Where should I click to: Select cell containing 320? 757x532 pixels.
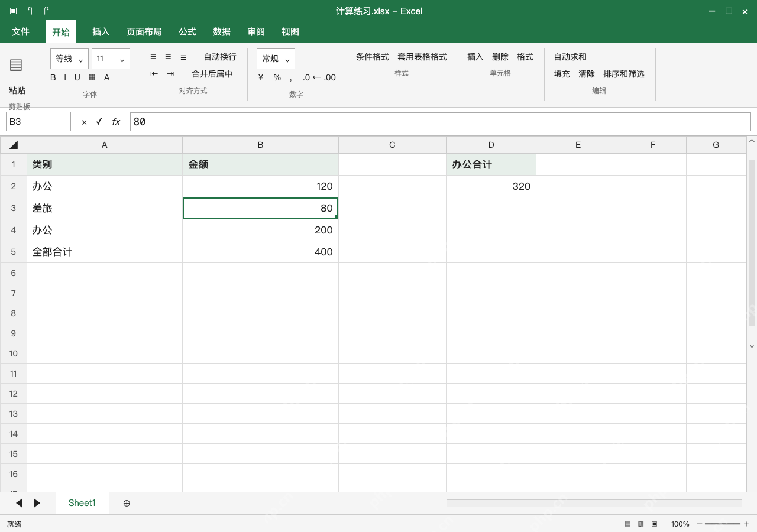pos(491,186)
